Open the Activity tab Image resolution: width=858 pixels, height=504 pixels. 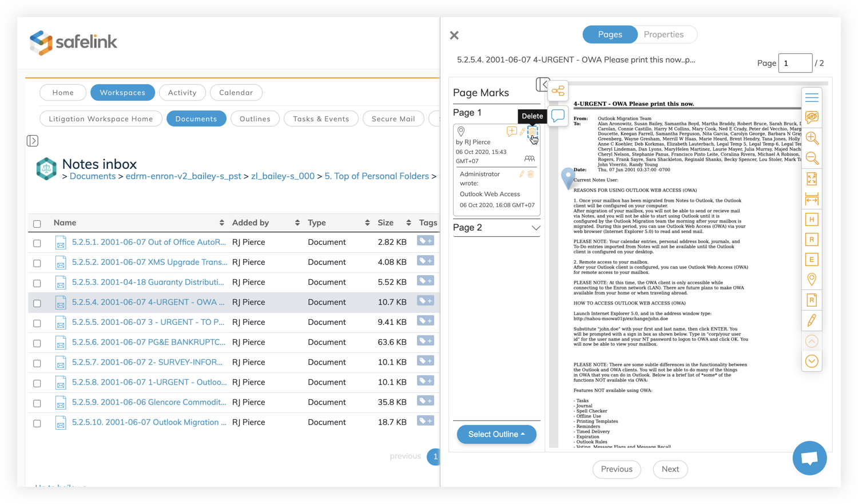coord(182,92)
